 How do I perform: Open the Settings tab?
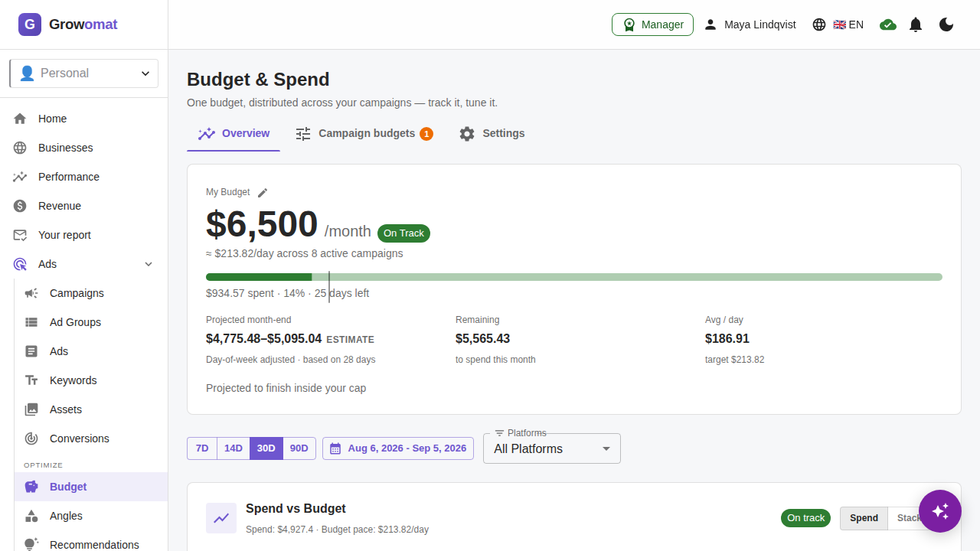click(492, 134)
